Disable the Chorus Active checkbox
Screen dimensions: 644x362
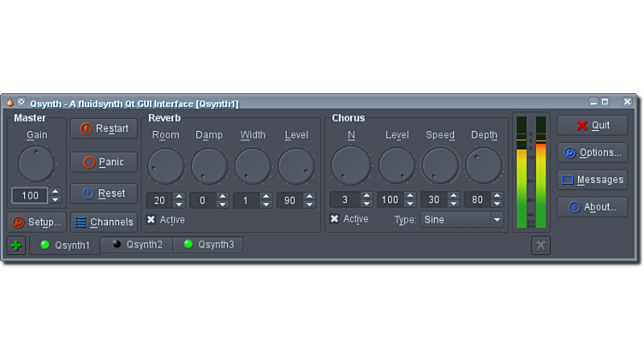335,219
